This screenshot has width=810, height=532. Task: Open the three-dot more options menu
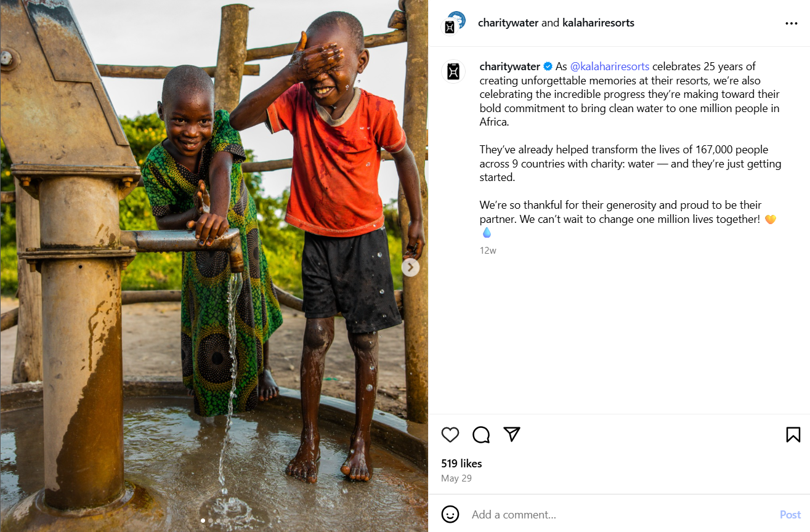pos(791,23)
